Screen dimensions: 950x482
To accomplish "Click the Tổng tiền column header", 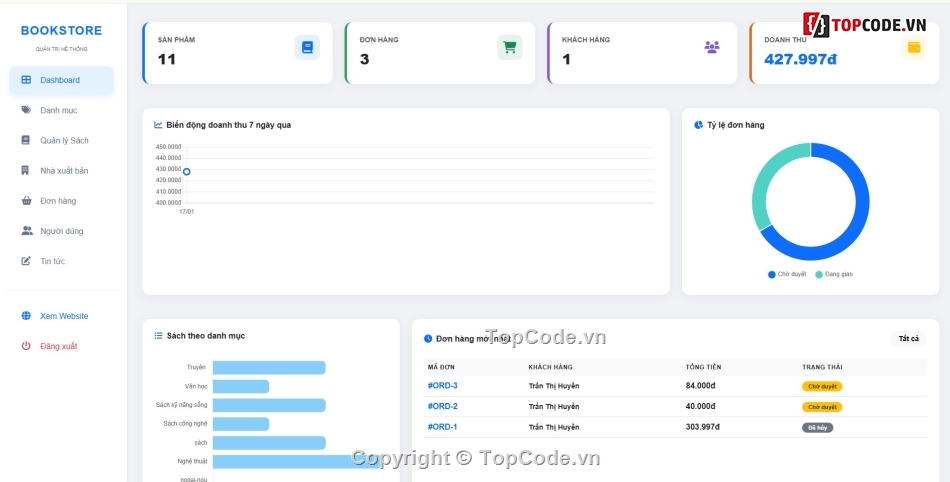I will tap(703, 367).
